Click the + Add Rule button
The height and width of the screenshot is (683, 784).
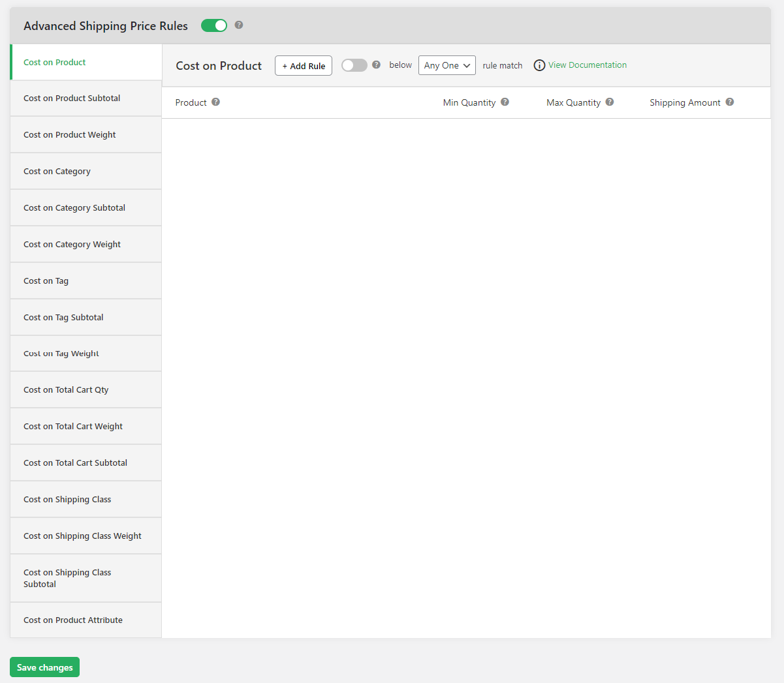(x=304, y=66)
